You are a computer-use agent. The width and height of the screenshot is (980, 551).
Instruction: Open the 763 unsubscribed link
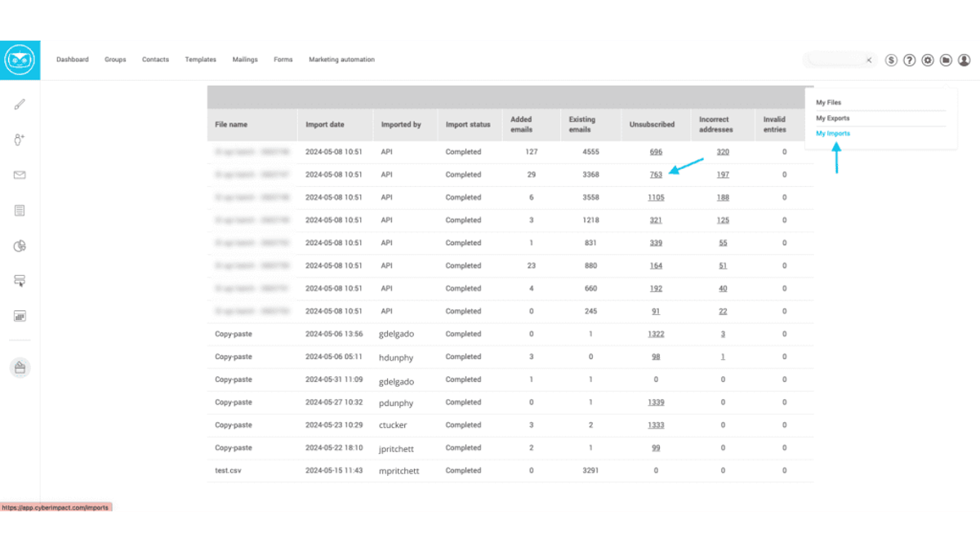656,175
